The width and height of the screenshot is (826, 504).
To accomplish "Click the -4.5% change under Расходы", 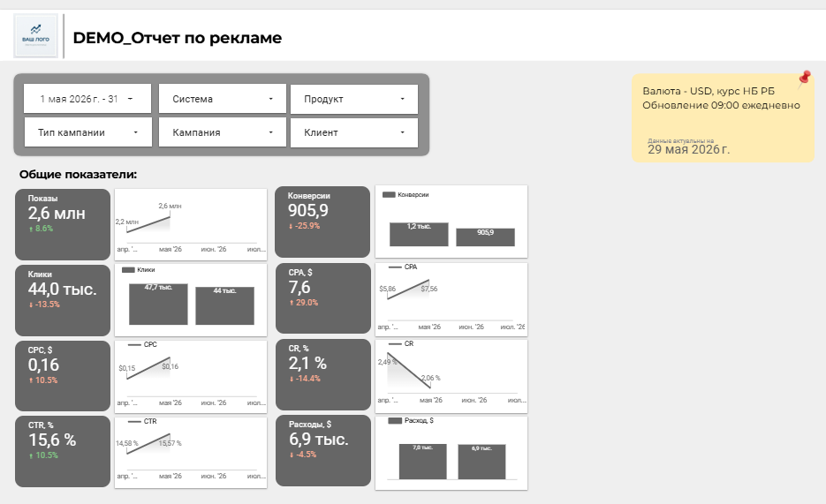I will click(x=303, y=455).
